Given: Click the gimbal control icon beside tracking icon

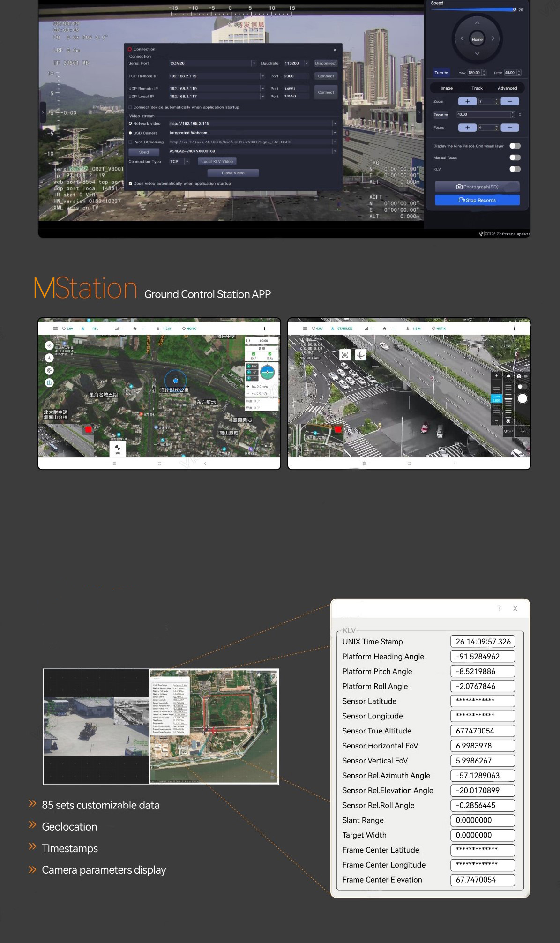Looking at the screenshot, I should point(360,355).
